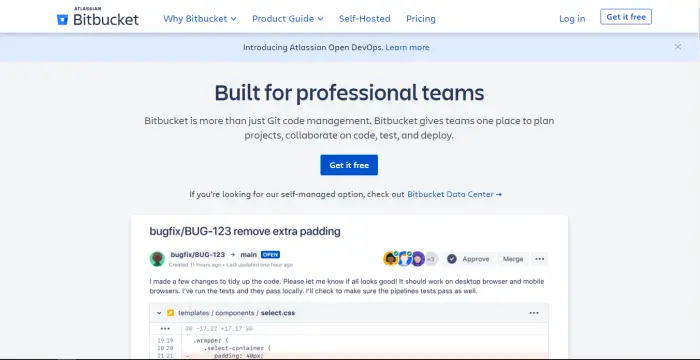This screenshot has height=360, width=700.
Task: Click the Merge button
Action: [513, 259]
